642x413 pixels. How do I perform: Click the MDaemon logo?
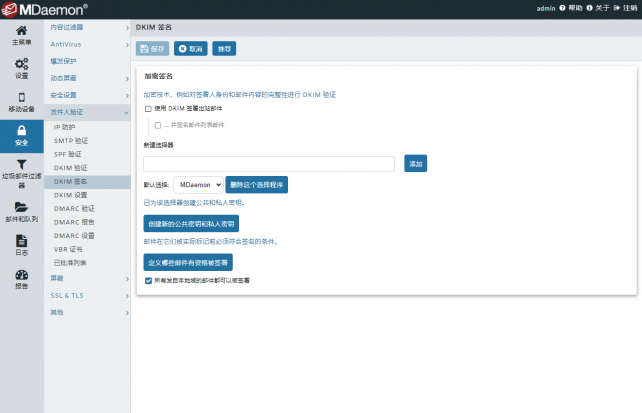coord(45,9)
